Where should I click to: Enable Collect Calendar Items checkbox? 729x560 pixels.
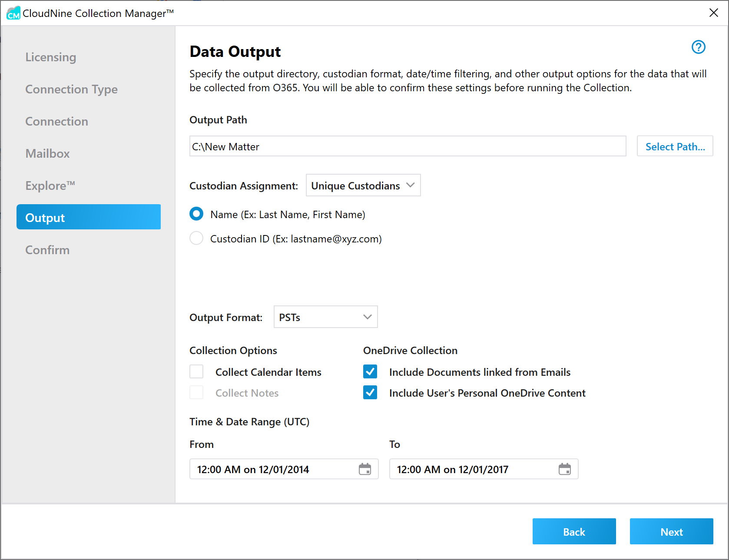click(196, 371)
